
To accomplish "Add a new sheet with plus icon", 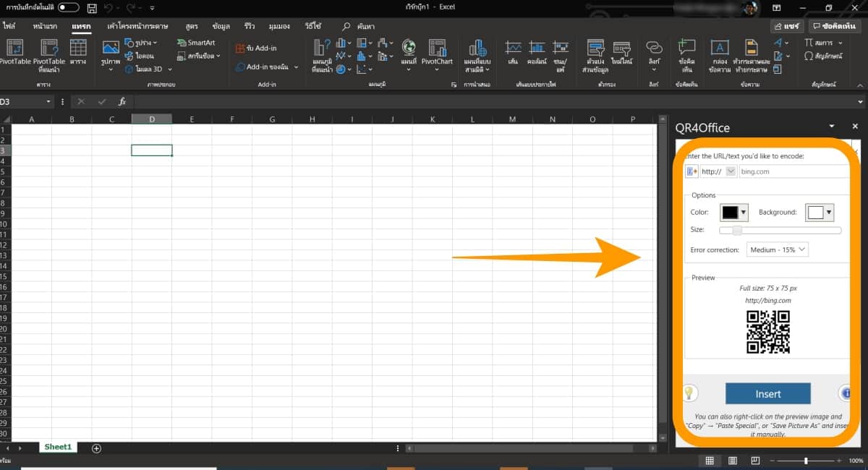I will tap(96, 448).
